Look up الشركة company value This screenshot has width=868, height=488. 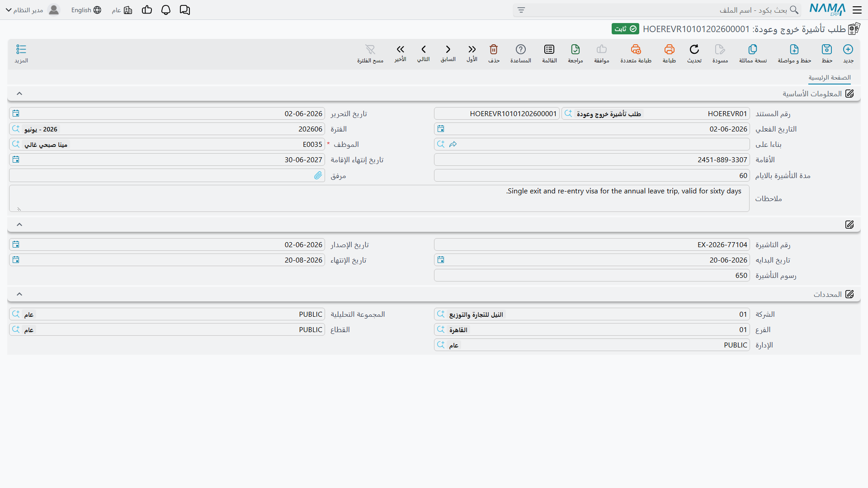click(441, 314)
